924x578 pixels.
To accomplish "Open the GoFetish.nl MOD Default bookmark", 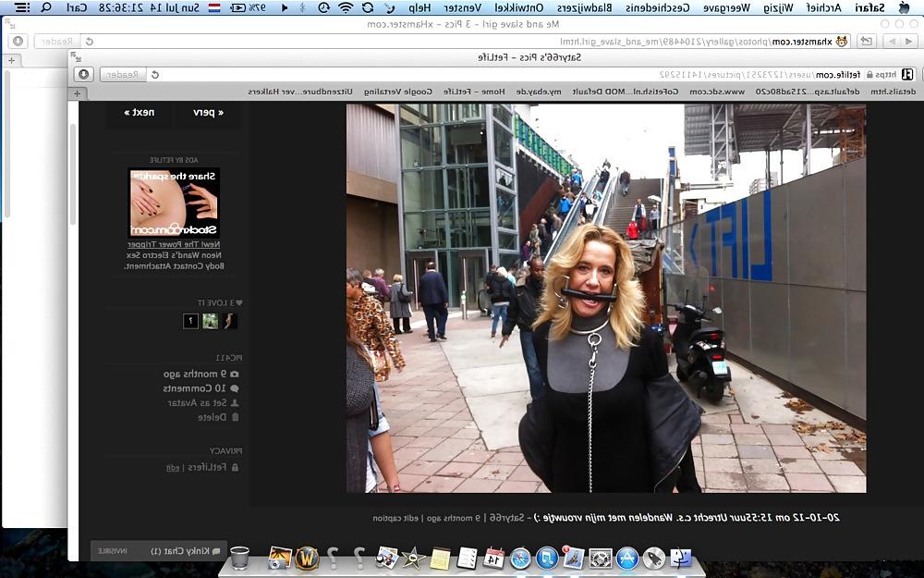I will [x=626, y=92].
